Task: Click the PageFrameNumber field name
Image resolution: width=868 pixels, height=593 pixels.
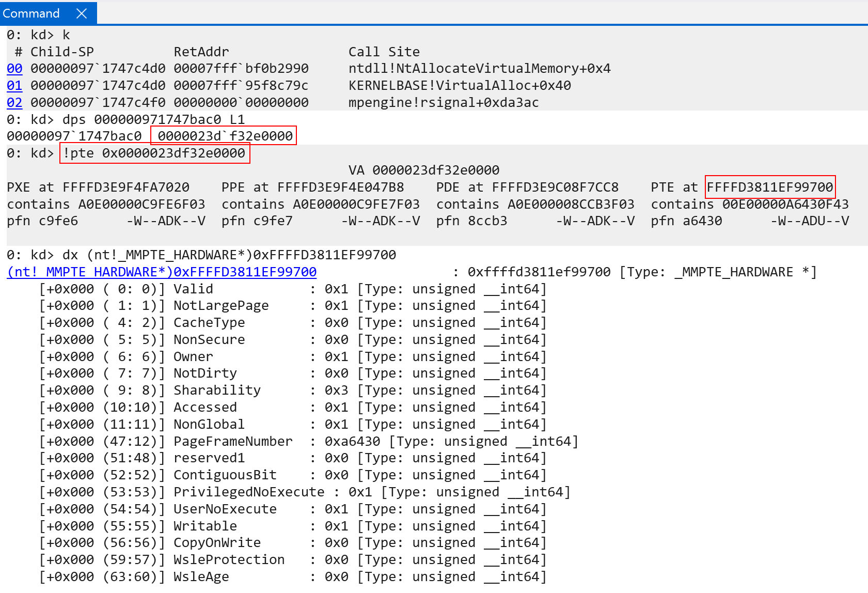Action: [x=233, y=442]
